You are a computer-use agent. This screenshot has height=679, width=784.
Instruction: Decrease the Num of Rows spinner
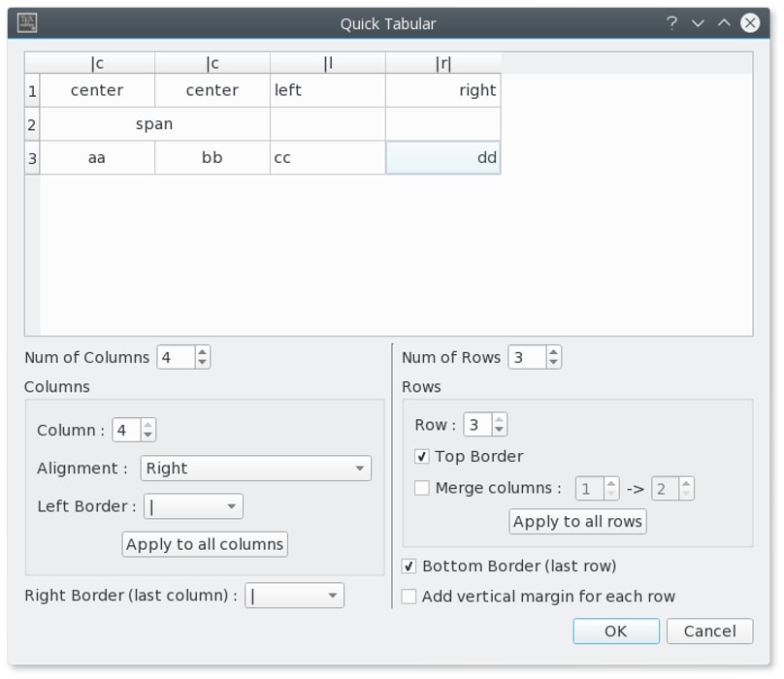pyautogui.click(x=553, y=363)
